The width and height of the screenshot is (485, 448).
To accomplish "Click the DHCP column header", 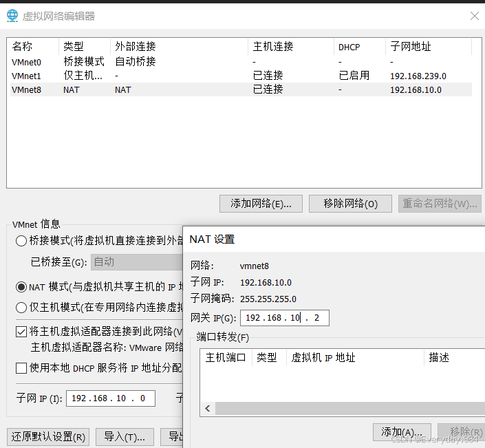I will (360, 47).
